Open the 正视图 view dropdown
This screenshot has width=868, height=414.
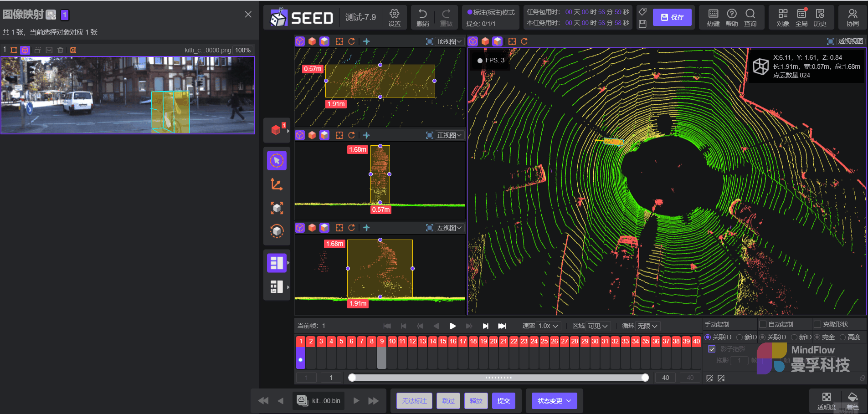[x=449, y=135]
